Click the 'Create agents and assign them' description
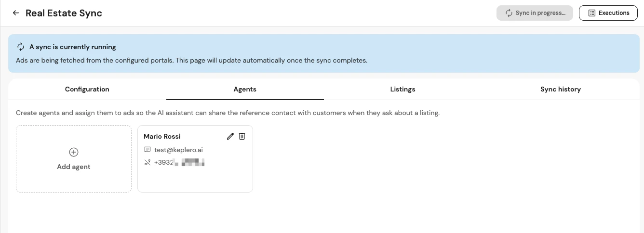The width and height of the screenshot is (644, 233). coord(228,113)
